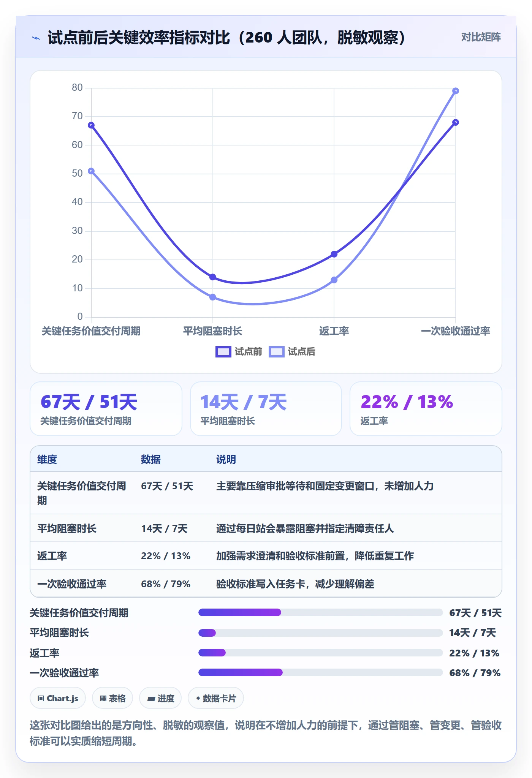Image resolution: width=532 pixels, height=778 pixels.
Task: Click the 数据卡片 tag
Action: pos(216,698)
